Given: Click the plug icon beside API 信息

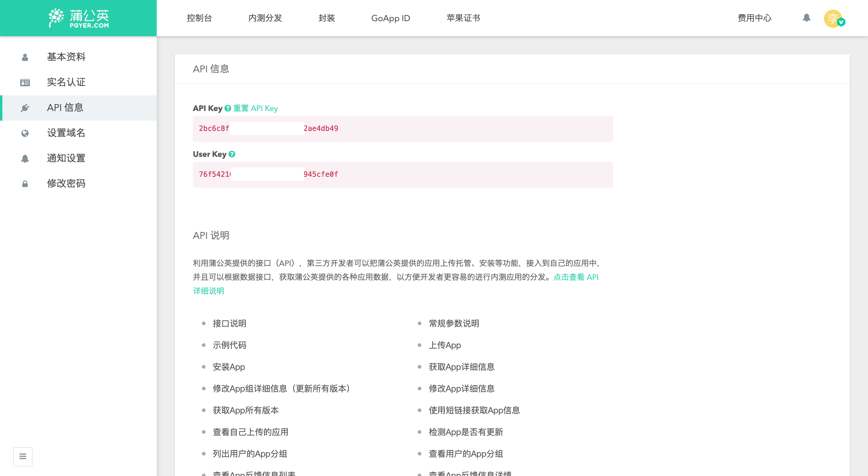Looking at the screenshot, I should [x=25, y=108].
